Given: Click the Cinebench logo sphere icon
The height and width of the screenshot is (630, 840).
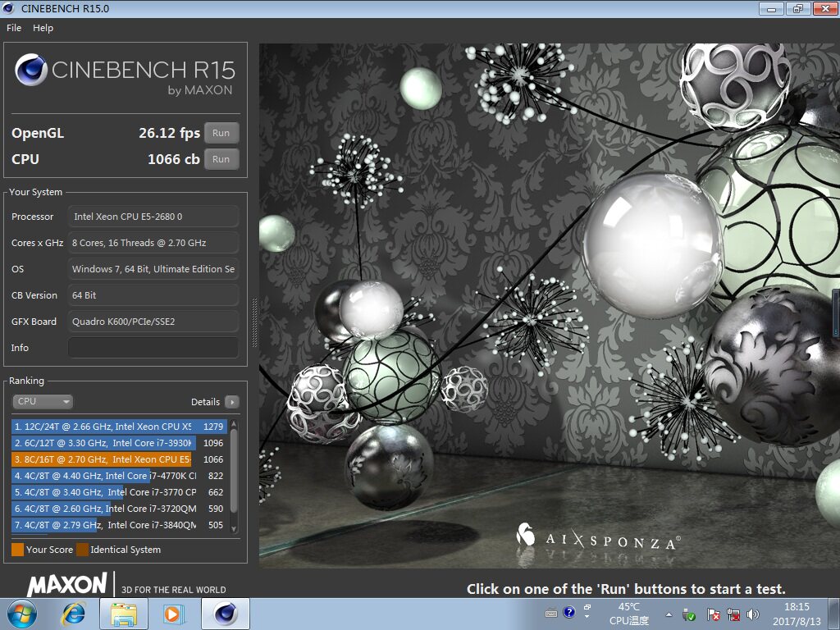Looking at the screenshot, I should pos(30,70).
